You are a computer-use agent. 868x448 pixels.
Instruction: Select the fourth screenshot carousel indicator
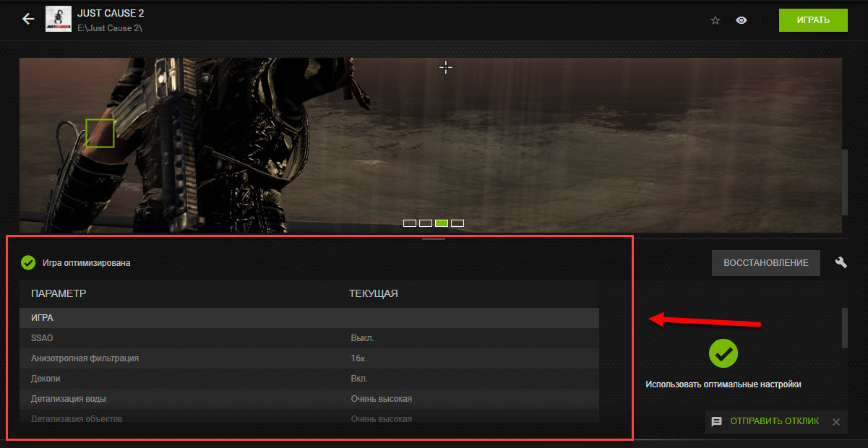(457, 223)
